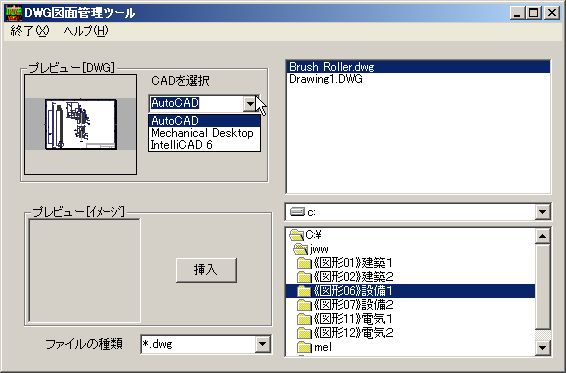Maximize the DWG図面管理ツール window
Viewport: 566px width, 373px height.
pyautogui.click(x=534, y=13)
